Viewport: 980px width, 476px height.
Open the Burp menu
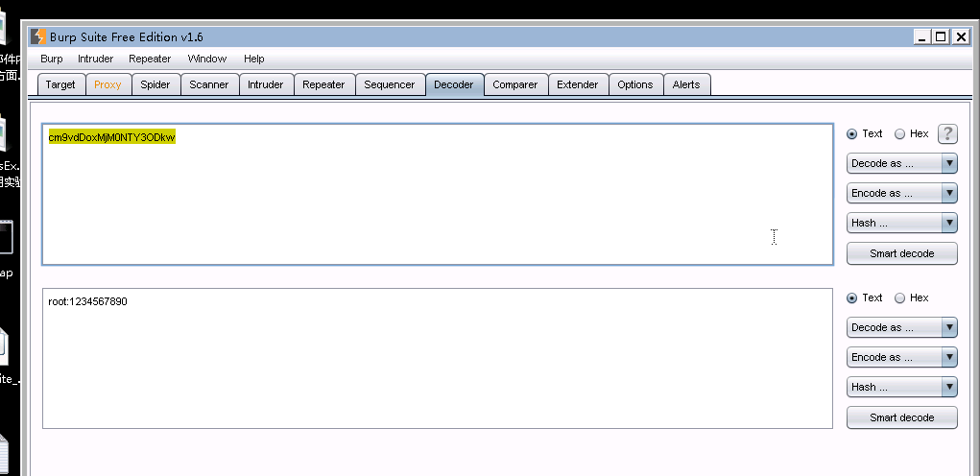coord(51,59)
